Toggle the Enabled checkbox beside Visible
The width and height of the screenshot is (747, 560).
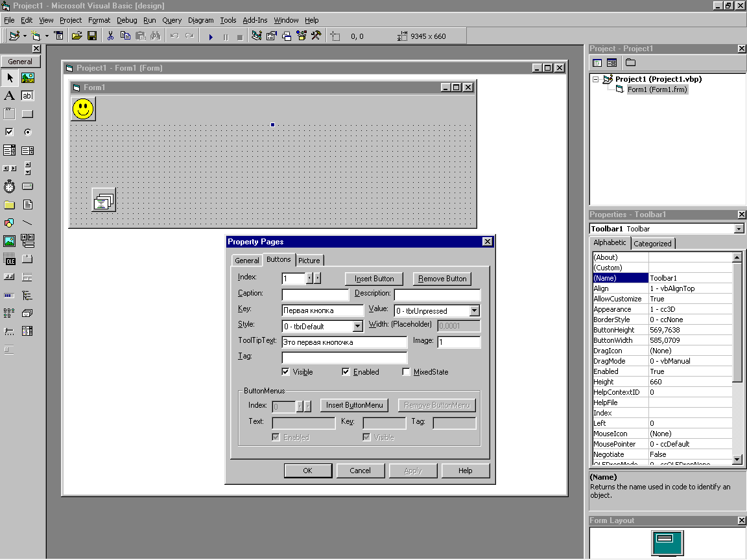point(346,372)
